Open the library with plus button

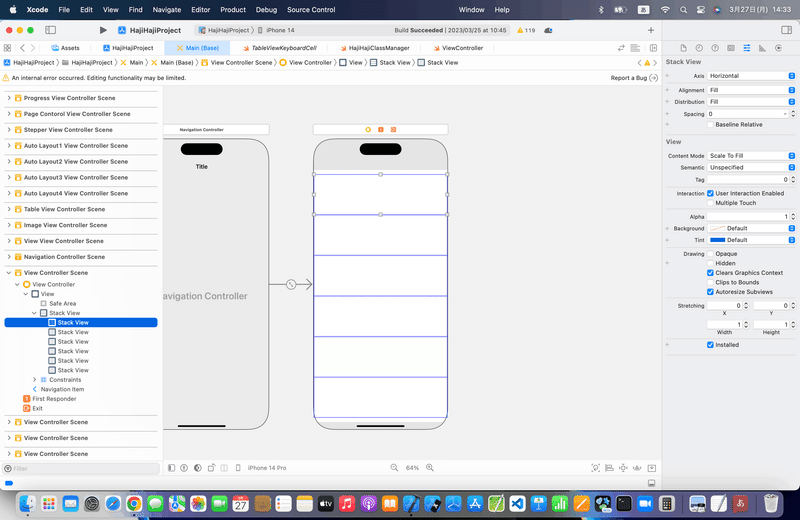pyautogui.click(x=651, y=30)
